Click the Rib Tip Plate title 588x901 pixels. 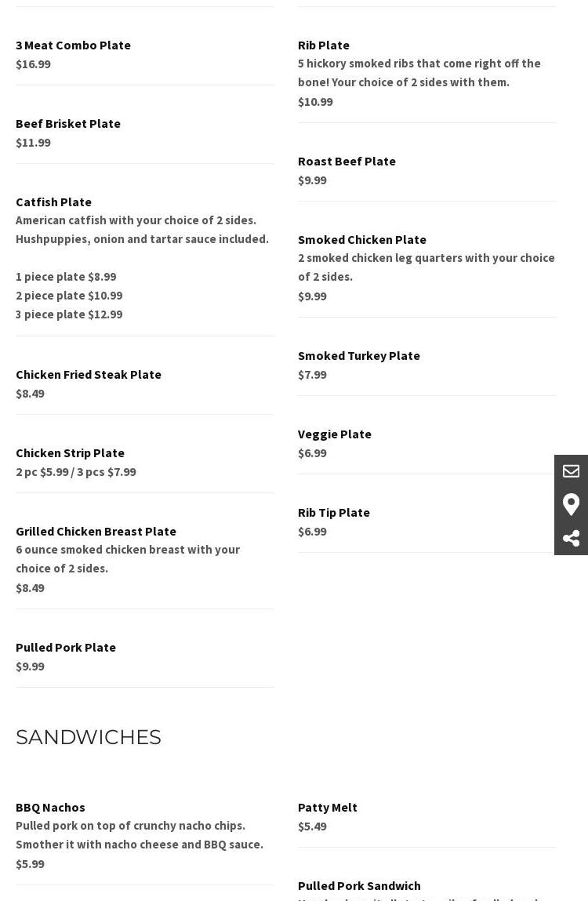tap(334, 512)
